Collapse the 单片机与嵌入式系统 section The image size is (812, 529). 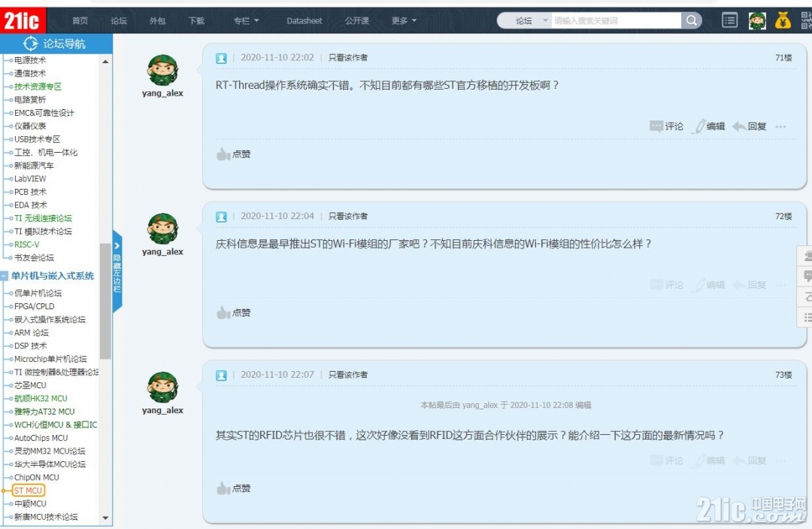(5, 276)
